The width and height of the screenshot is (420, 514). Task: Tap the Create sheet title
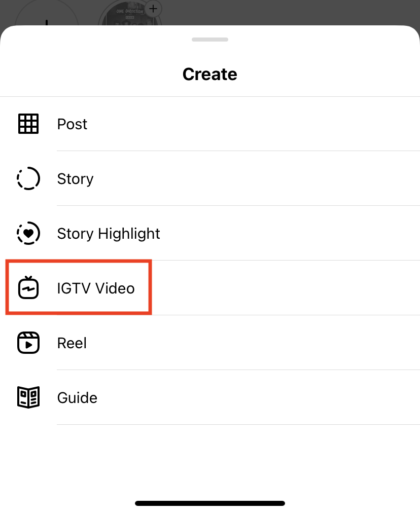pyautogui.click(x=210, y=74)
